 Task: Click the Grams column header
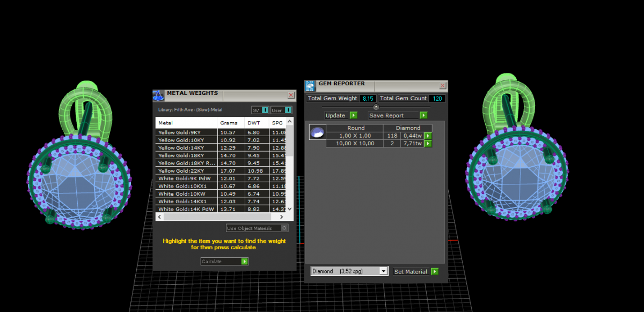(229, 123)
